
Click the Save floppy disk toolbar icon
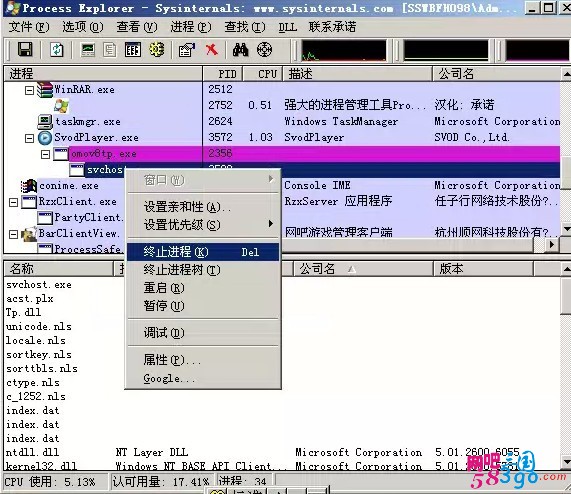tap(25, 49)
